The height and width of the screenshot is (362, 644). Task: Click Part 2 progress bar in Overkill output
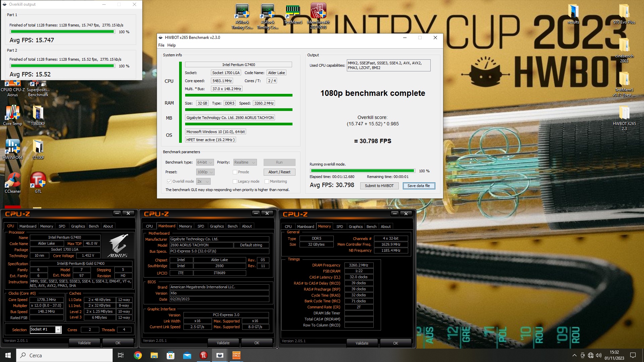[62, 66]
